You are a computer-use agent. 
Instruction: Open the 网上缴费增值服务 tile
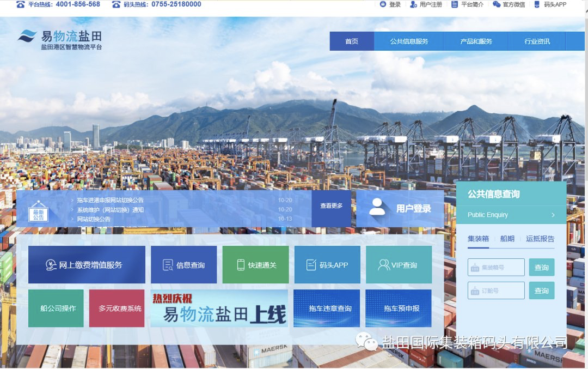[87, 265]
